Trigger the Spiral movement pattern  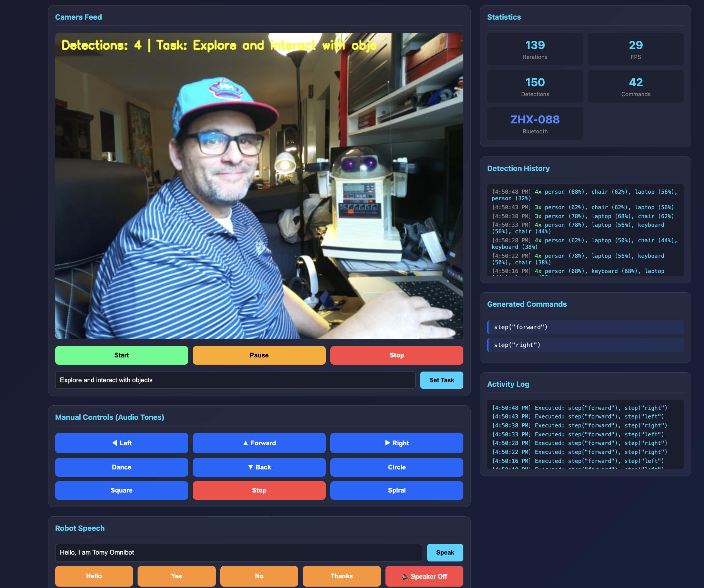[x=396, y=490]
